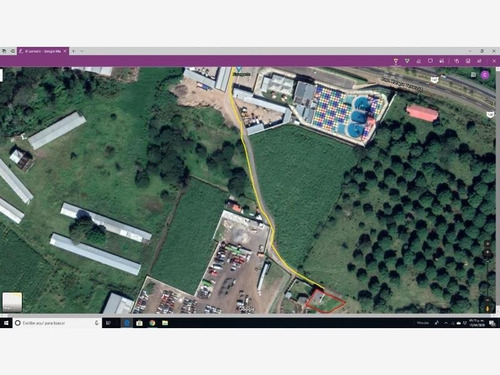Viewport: 500px width, 375px height.
Task: Select the ballpoint pen tool
Action: click(396, 61)
